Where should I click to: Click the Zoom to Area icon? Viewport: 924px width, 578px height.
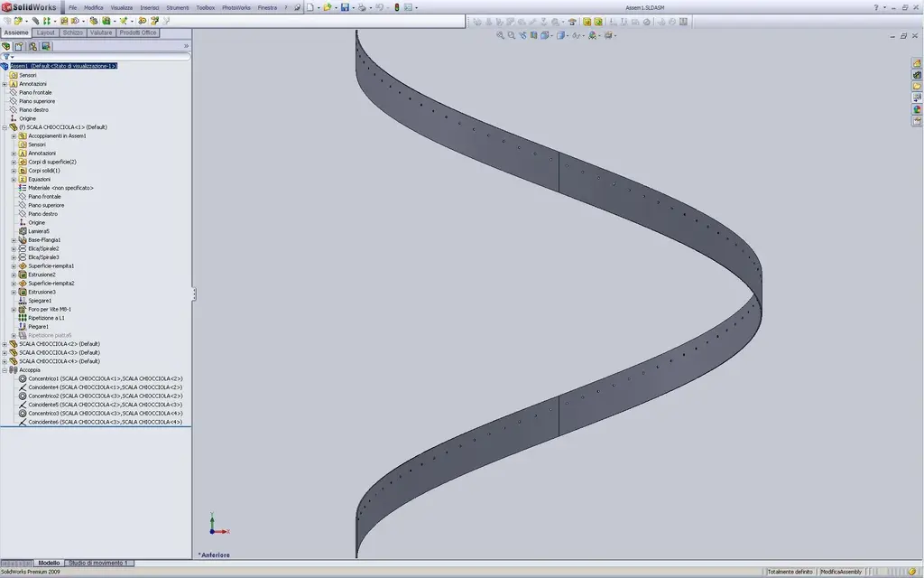[512, 35]
